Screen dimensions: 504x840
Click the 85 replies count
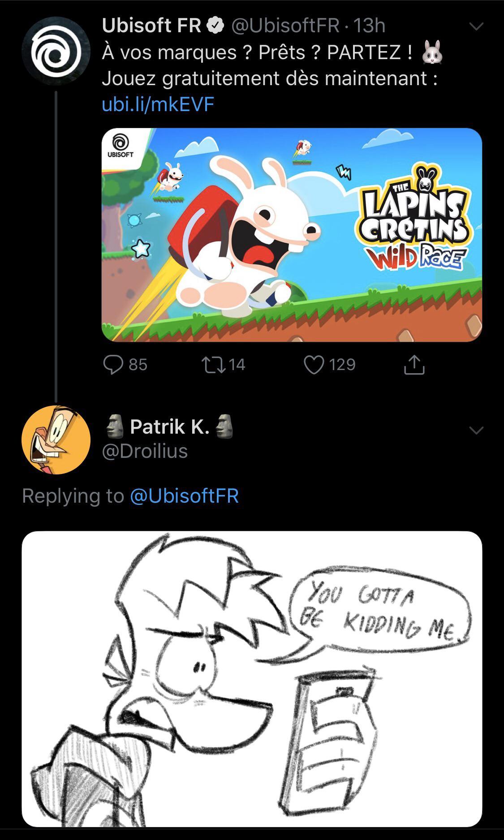[x=138, y=364]
